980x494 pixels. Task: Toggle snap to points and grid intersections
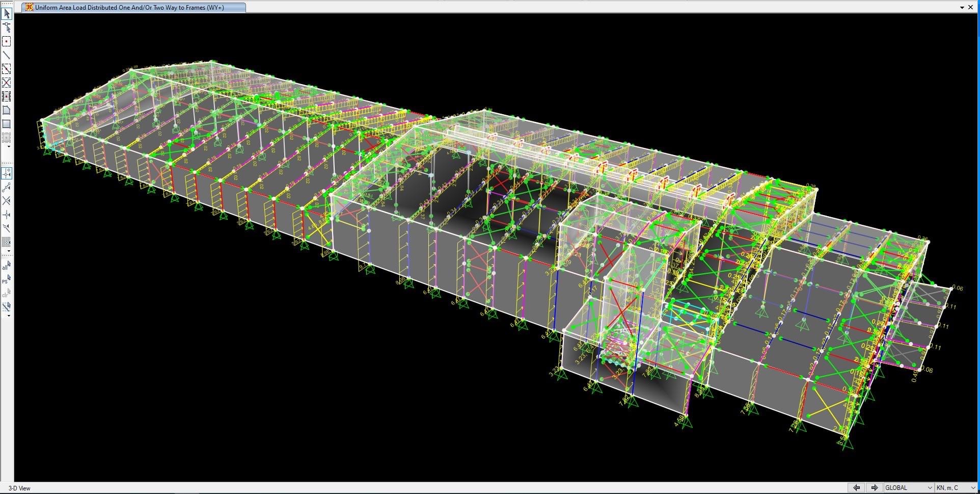(x=7, y=174)
